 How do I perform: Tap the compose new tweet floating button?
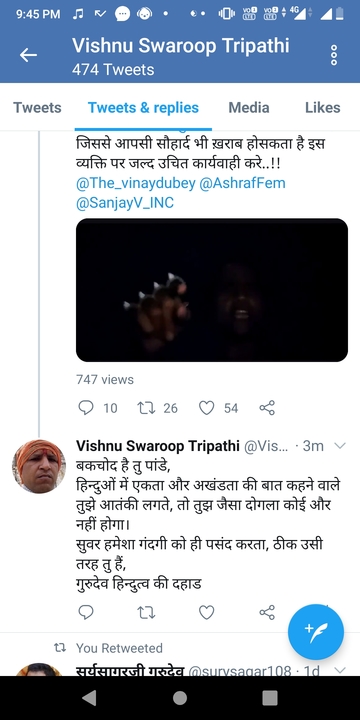tap(315, 632)
